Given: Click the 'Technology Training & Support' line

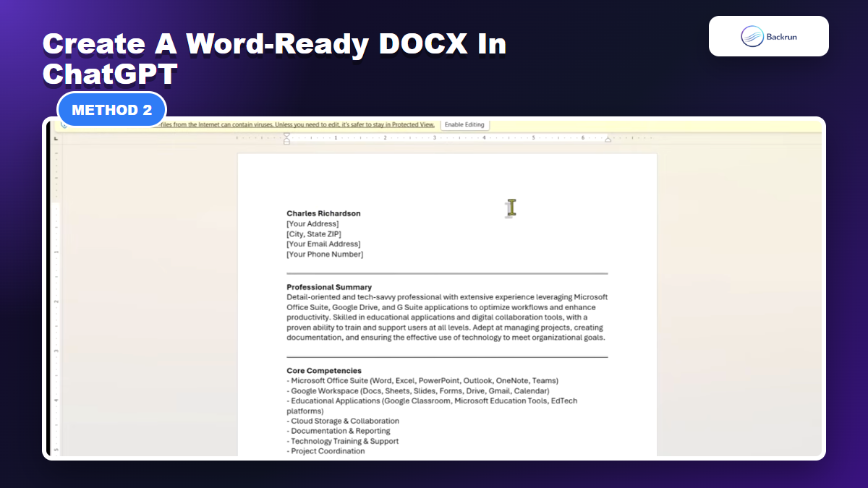Looking at the screenshot, I should point(343,441).
